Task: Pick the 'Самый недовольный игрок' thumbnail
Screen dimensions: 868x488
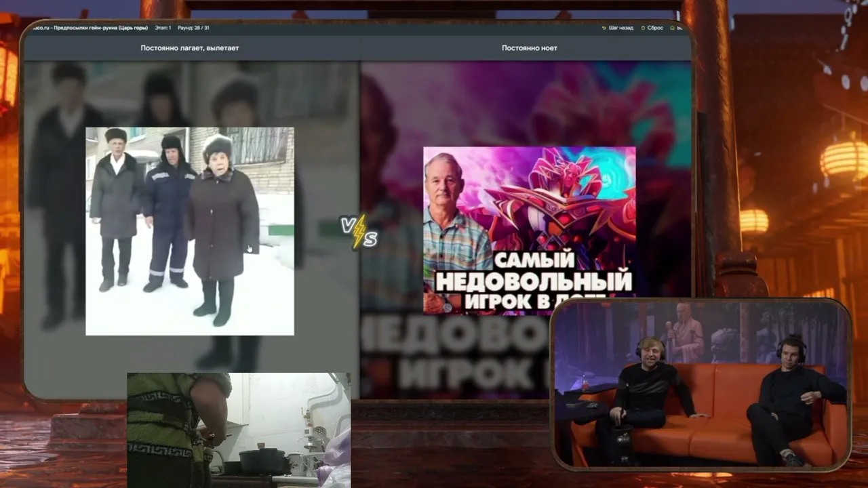Action: pyautogui.click(x=530, y=230)
